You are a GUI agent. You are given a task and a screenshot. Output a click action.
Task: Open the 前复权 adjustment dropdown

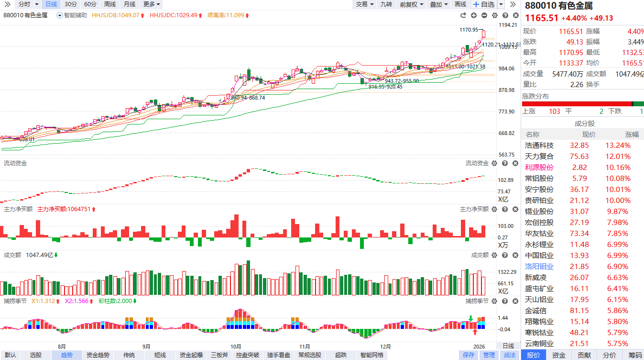point(411,4)
